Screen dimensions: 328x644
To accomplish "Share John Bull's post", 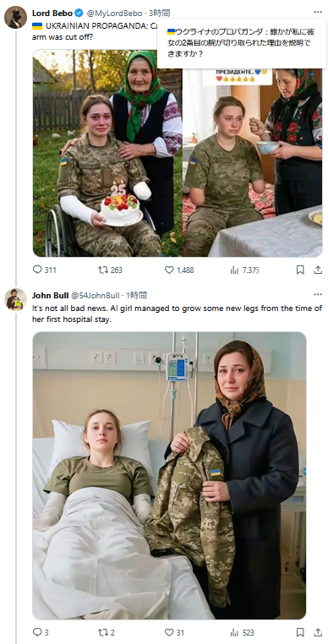I will click(x=318, y=632).
